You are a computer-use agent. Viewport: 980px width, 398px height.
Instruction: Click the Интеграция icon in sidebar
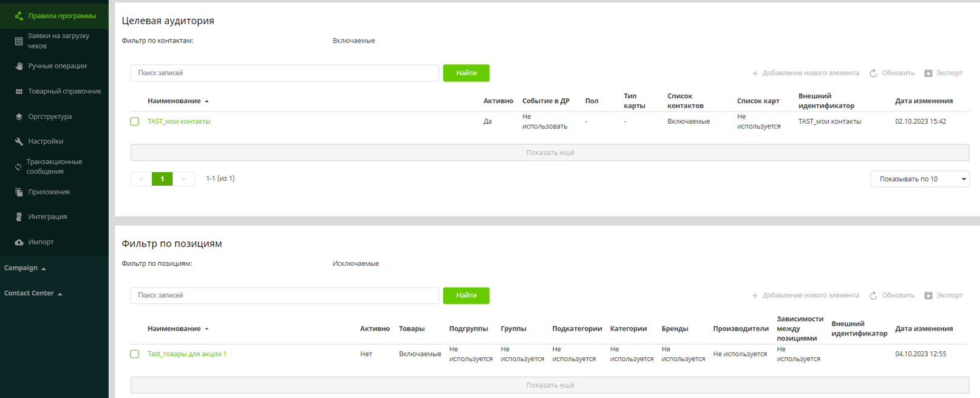click(x=19, y=217)
